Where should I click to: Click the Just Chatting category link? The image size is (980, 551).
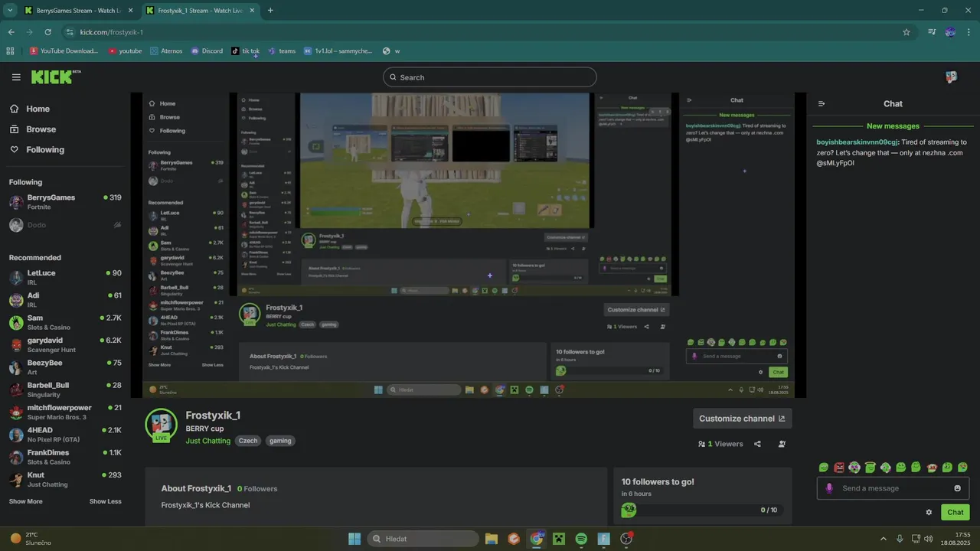[207, 441]
